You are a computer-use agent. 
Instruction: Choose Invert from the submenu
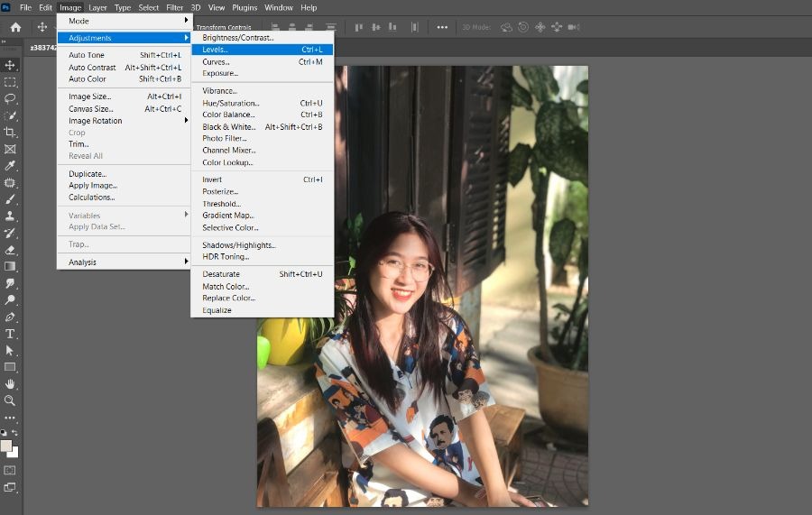pyautogui.click(x=263, y=179)
